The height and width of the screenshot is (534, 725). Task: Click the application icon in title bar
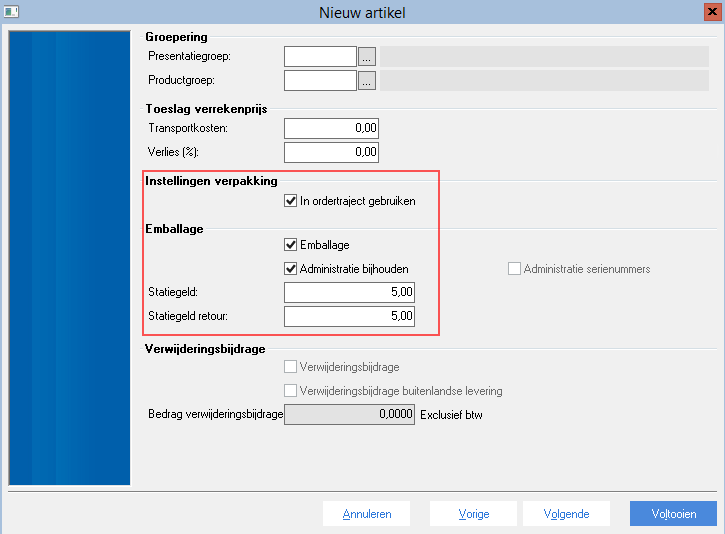11,12
